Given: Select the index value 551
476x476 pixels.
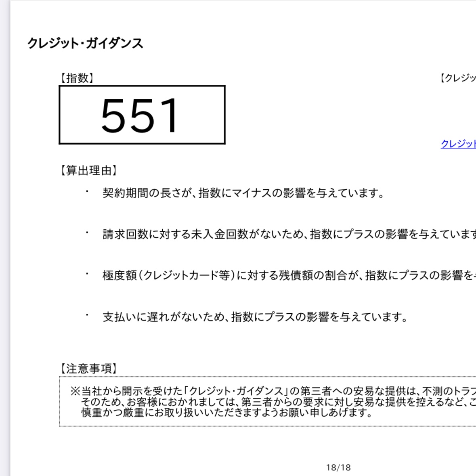Looking at the screenshot, I should [x=139, y=115].
